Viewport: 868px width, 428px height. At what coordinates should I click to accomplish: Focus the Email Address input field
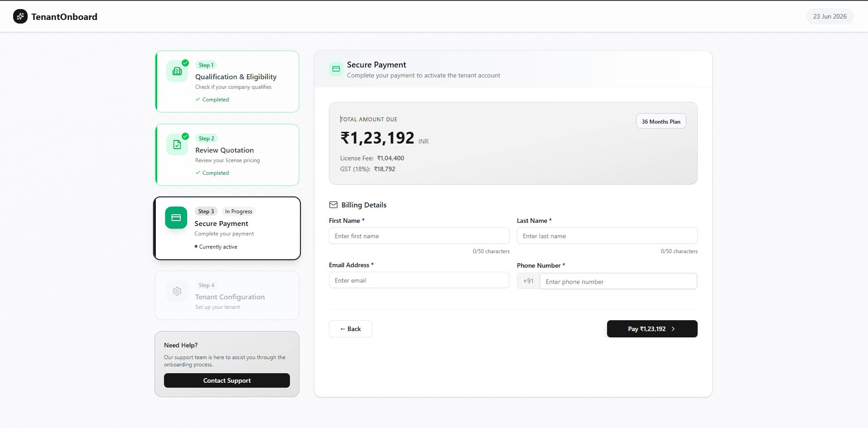(x=419, y=280)
